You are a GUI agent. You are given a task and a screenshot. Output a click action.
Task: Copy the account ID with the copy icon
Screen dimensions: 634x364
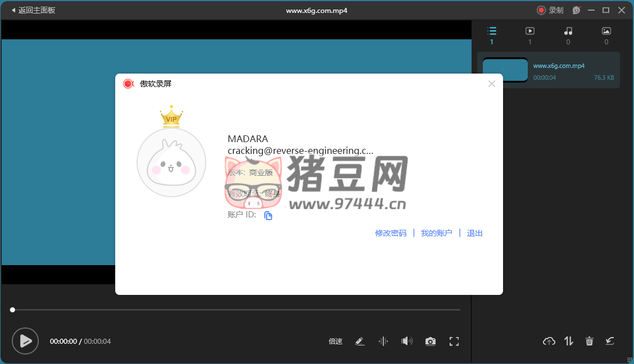pyautogui.click(x=268, y=216)
